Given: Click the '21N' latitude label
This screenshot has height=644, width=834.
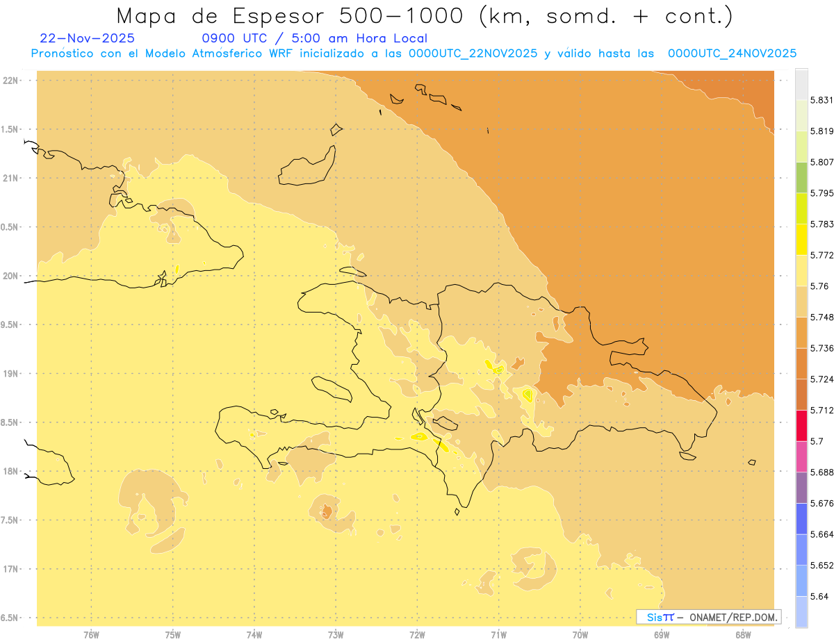Looking at the screenshot, I should click(x=11, y=178).
